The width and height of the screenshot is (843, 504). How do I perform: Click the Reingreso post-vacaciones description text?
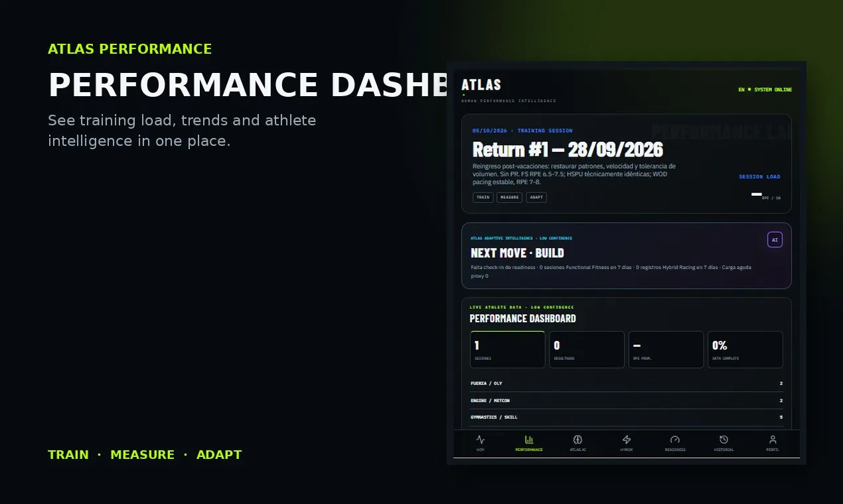pyautogui.click(x=574, y=174)
